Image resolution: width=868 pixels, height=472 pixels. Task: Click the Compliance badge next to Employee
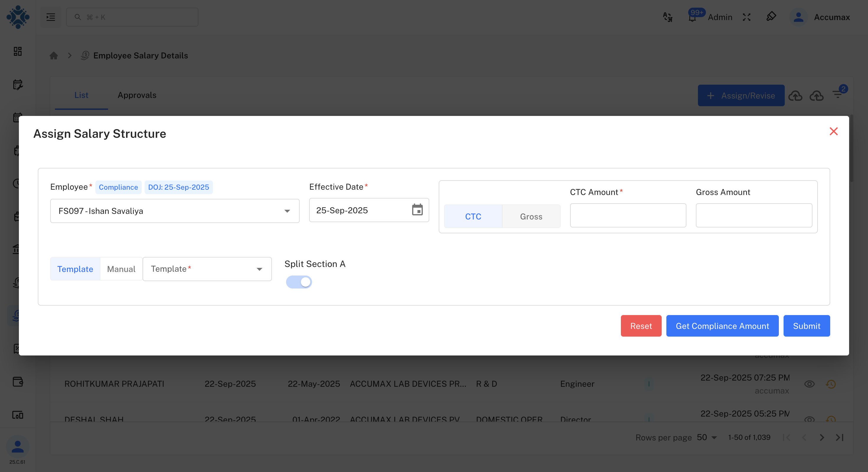coord(118,187)
